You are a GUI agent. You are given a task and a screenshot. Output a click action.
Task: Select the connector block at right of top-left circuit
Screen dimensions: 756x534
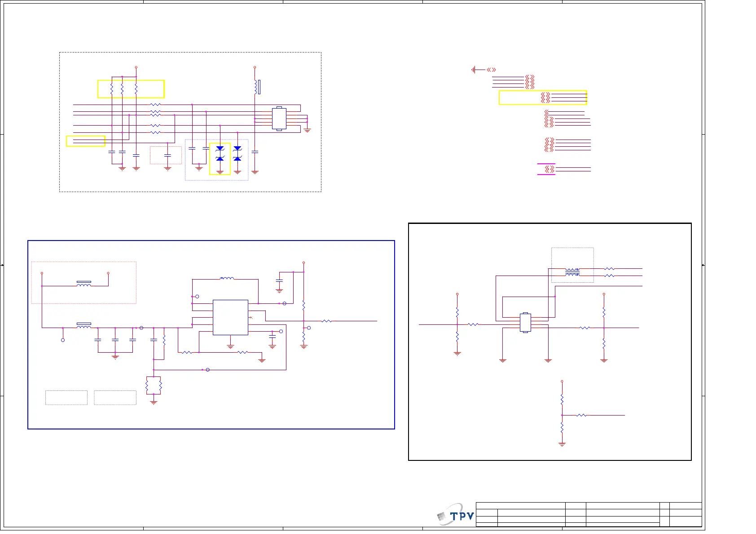pos(279,118)
